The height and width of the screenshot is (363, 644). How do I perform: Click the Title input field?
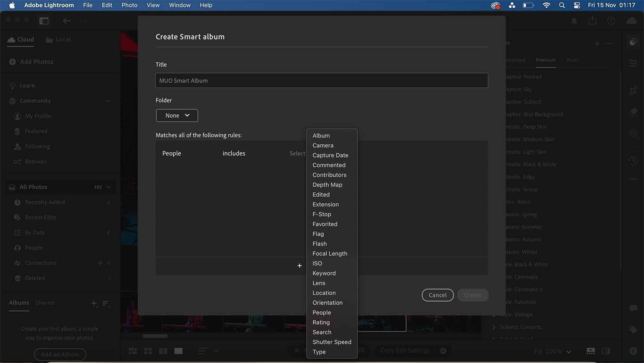(322, 80)
